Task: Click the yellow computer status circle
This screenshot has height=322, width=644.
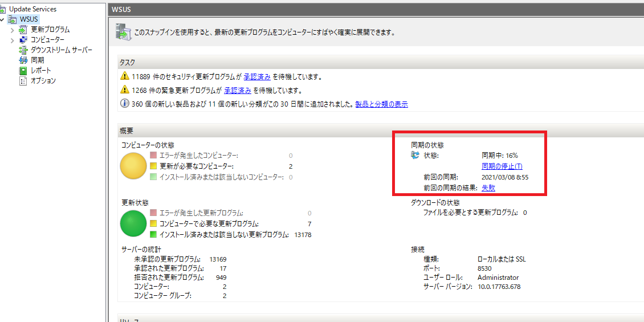Action: 133,166
